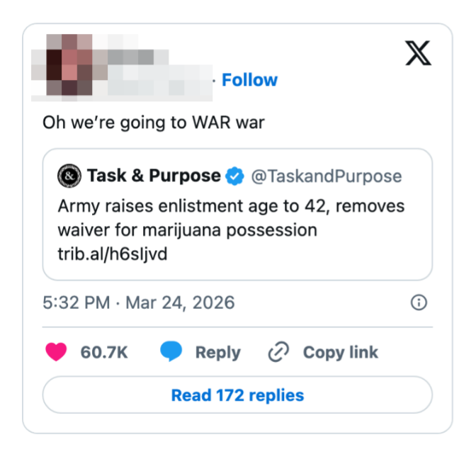Follow the tweet author

coord(249,80)
